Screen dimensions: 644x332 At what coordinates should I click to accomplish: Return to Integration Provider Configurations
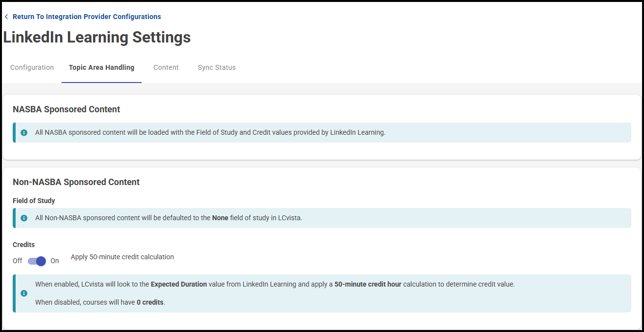(x=87, y=17)
